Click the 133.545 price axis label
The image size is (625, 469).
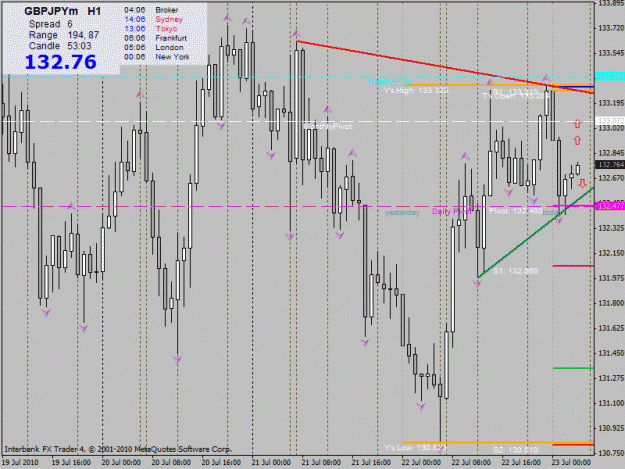[611, 53]
